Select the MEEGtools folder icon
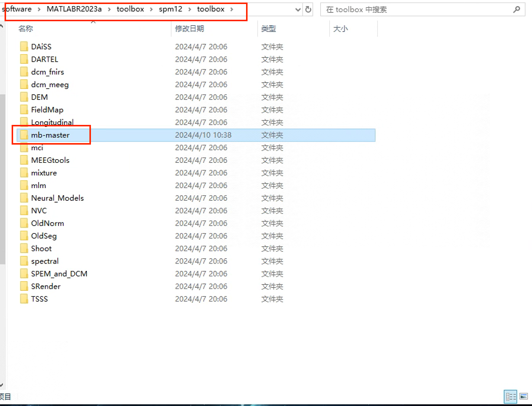The height and width of the screenshot is (406, 532). 24,160
